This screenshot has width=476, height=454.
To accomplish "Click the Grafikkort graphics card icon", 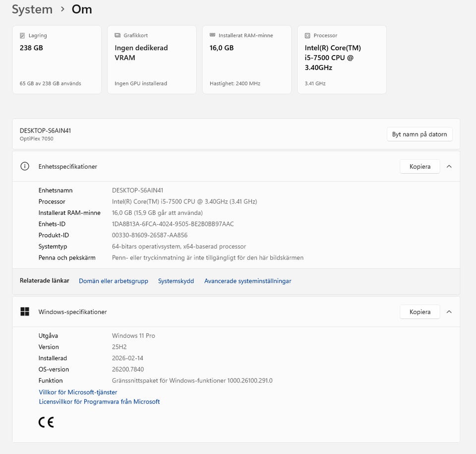I will tap(118, 36).
